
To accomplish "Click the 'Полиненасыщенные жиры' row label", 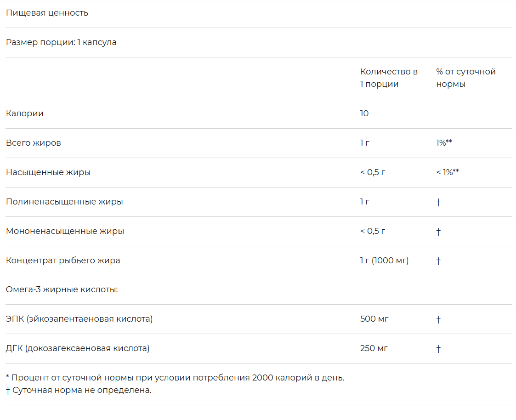I will tap(64, 202).
